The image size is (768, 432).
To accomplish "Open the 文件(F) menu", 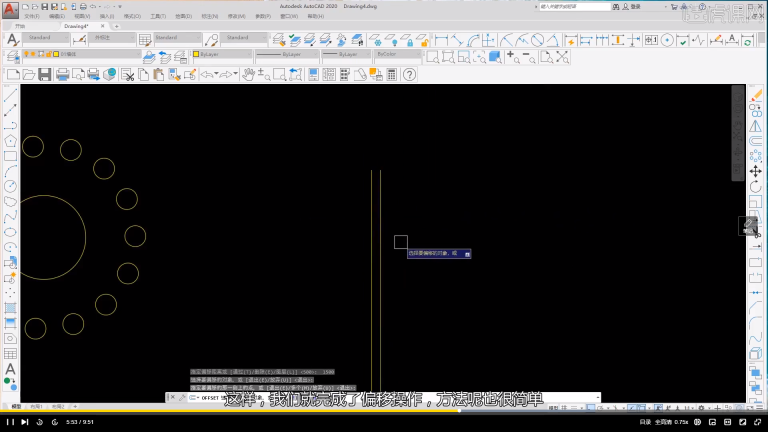I will click(32, 16).
